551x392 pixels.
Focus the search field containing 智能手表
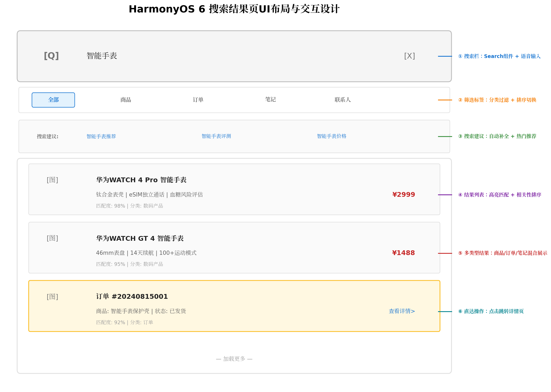(x=234, y=56)
